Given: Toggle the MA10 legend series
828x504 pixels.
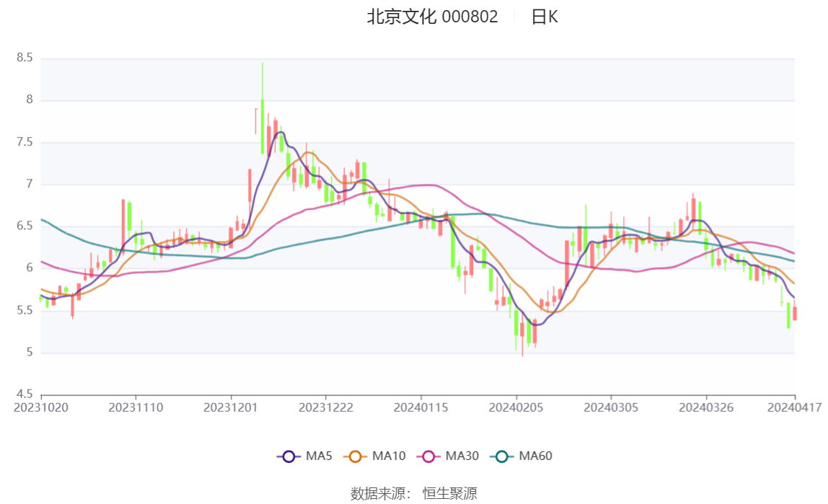Looking at the screenshot, I should (374, 456).
